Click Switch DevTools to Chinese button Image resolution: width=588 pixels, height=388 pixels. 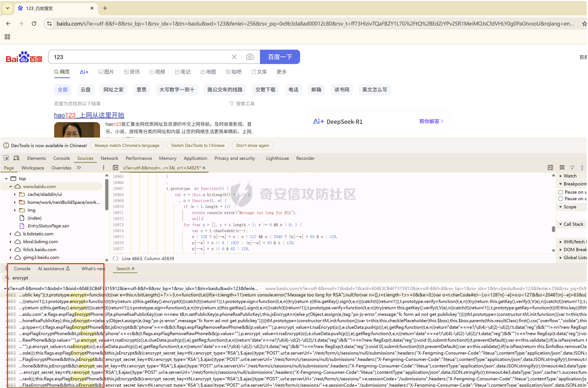198,146
